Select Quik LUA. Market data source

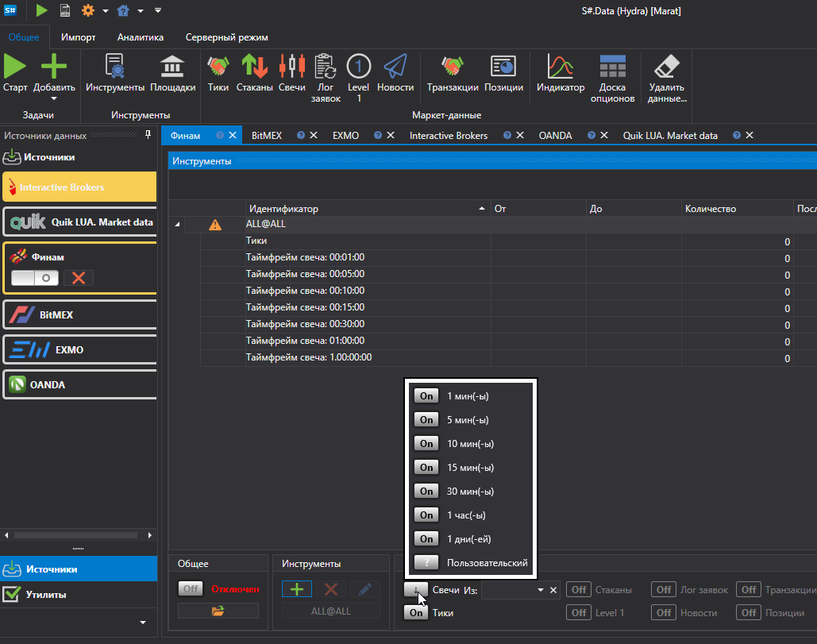79,222
